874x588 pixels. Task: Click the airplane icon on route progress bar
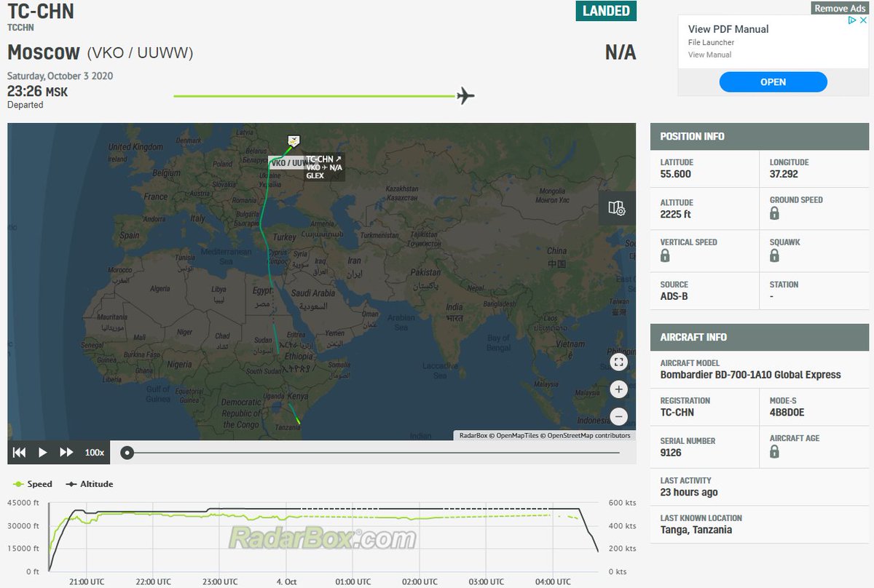pos(465,95)
